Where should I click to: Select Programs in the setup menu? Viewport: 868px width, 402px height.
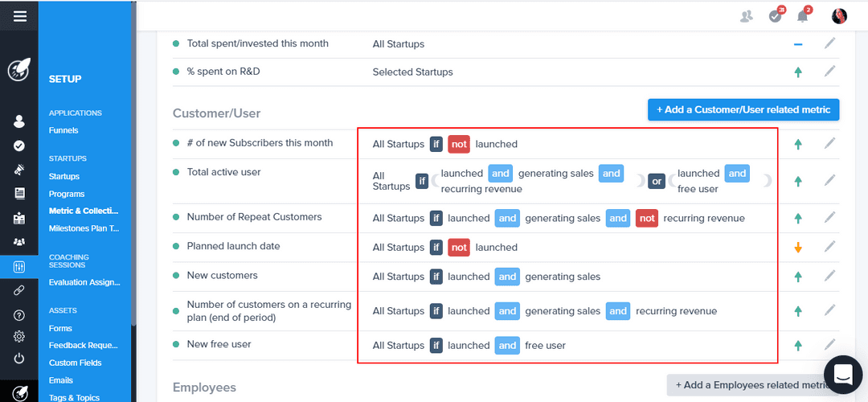click(x=67, y=194)
